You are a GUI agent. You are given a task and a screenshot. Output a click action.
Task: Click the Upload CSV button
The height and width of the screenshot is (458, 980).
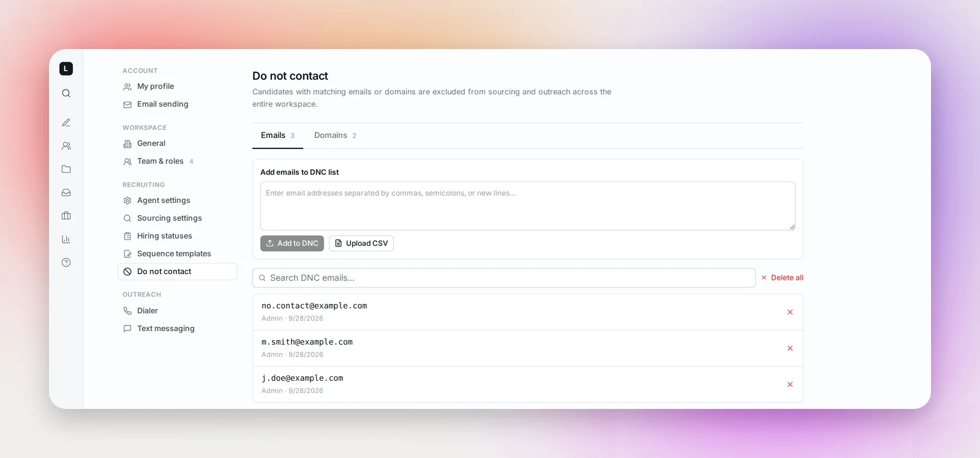click(361, 243)
